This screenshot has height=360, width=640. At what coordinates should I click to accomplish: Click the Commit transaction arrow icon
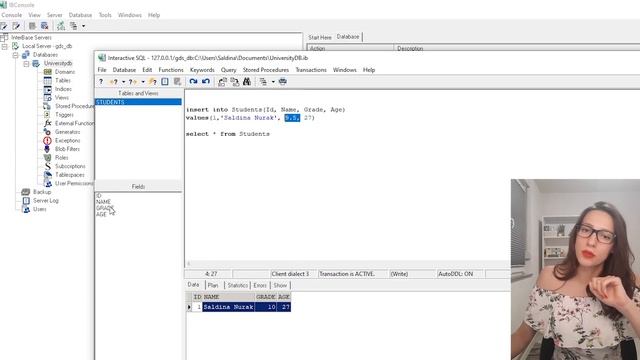click(193, 82)
